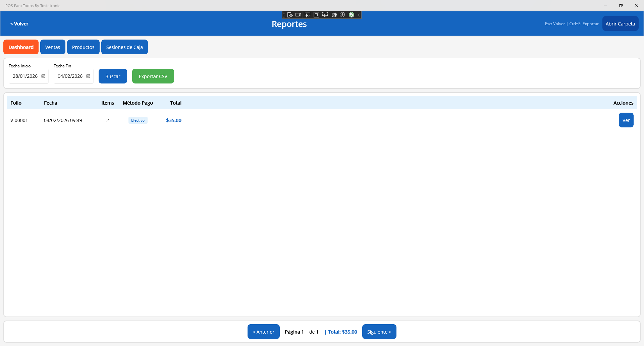Run the accessibility scan icon
Image resolution: width=644 pixels, height=346 pixels.
pyautogui.click(x=342, y=15)
